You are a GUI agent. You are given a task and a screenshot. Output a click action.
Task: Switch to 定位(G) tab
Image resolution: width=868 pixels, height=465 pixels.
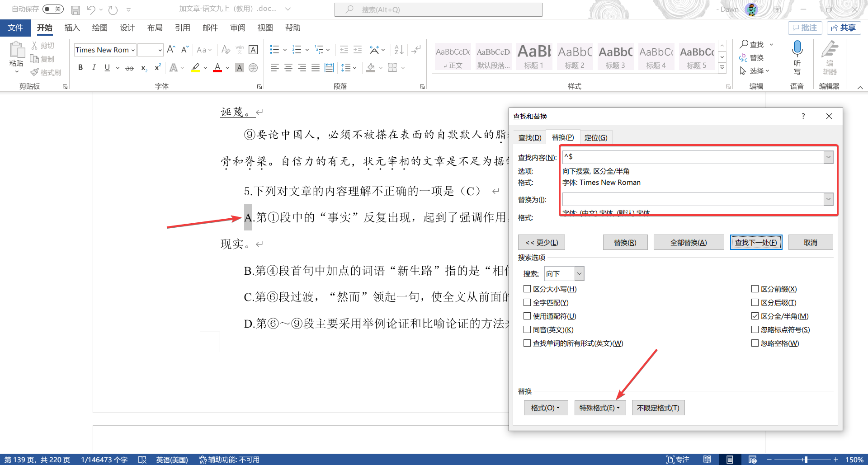[596, 137]
